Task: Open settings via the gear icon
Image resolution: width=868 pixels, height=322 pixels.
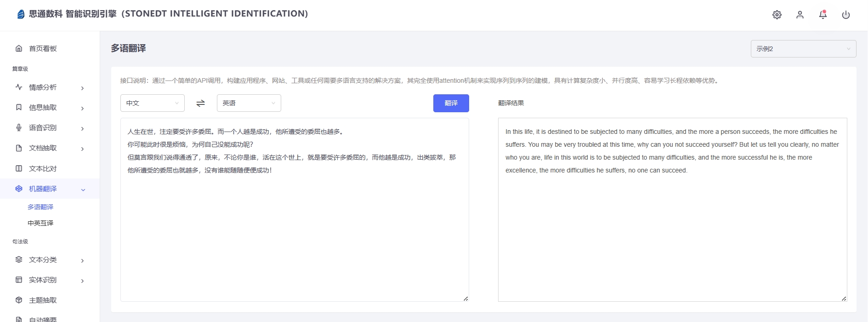Action: (777, 15)
